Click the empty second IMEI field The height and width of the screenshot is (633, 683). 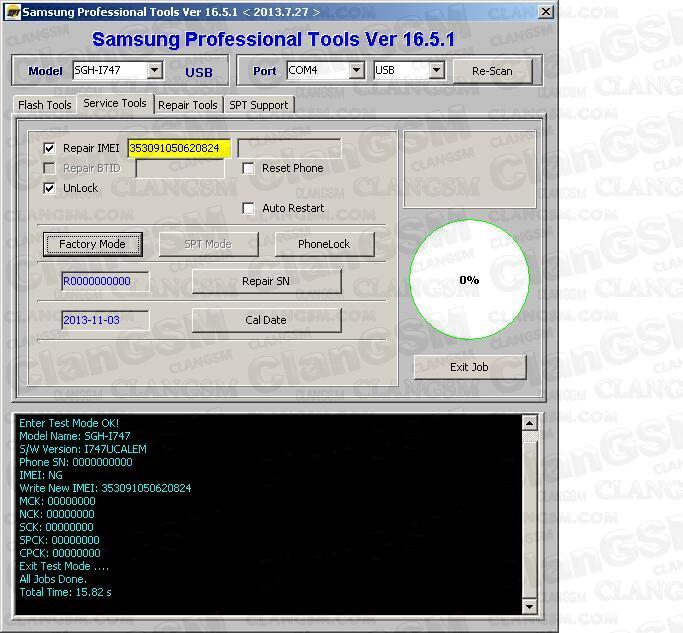point(289,149)
